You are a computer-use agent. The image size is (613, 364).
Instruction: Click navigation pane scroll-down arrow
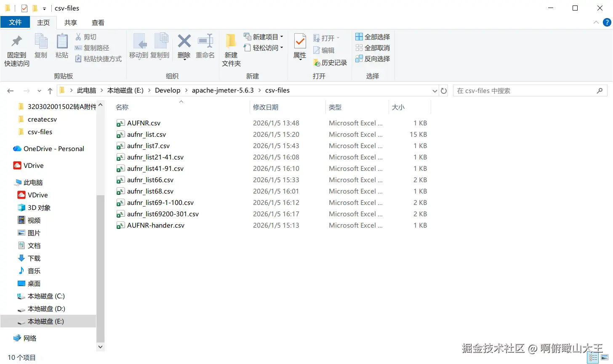(x=100, y=347)
